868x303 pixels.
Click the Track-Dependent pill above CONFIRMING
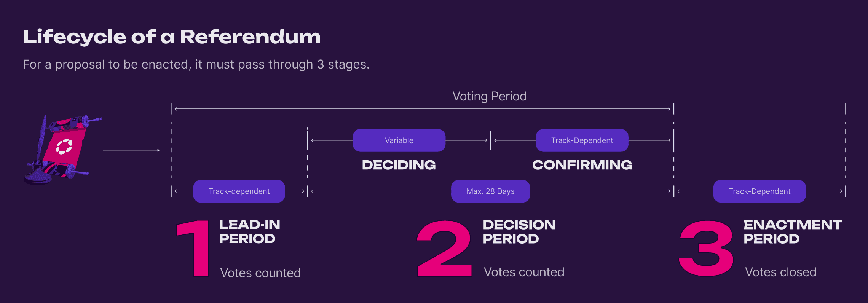[582, 140]
